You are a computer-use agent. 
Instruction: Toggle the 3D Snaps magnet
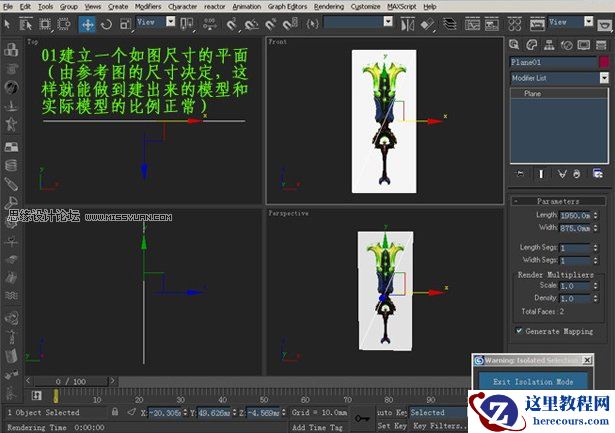click(231, 24)
